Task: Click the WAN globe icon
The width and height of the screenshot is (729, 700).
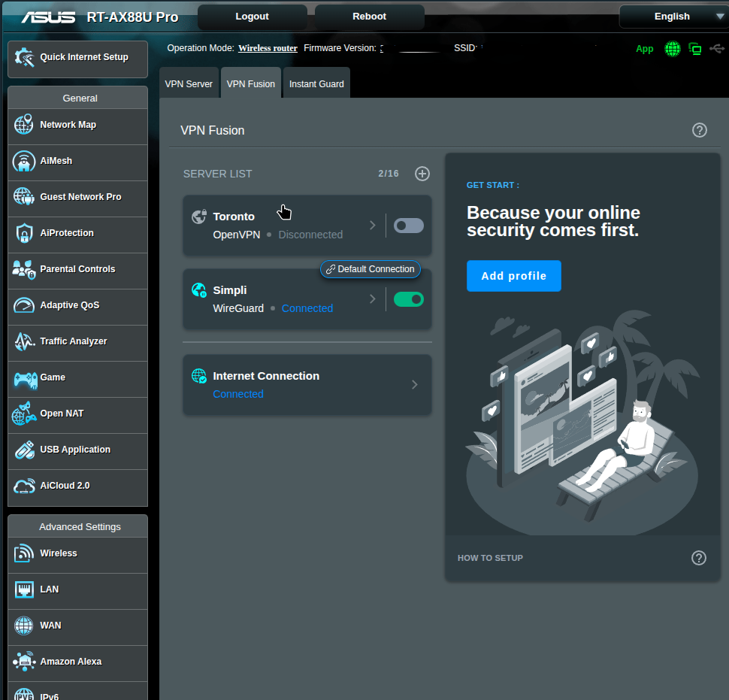Action: pos(24,626)
